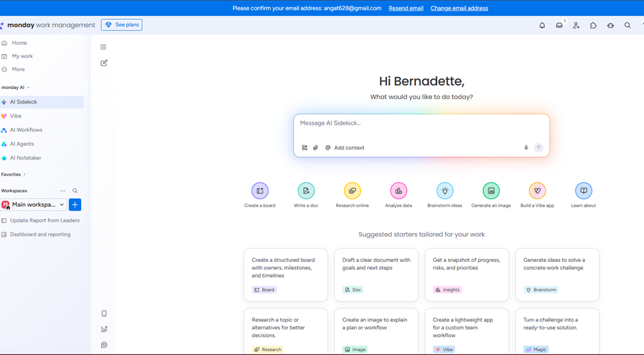
Task: Click the monday work management logo
Action: 48,25
